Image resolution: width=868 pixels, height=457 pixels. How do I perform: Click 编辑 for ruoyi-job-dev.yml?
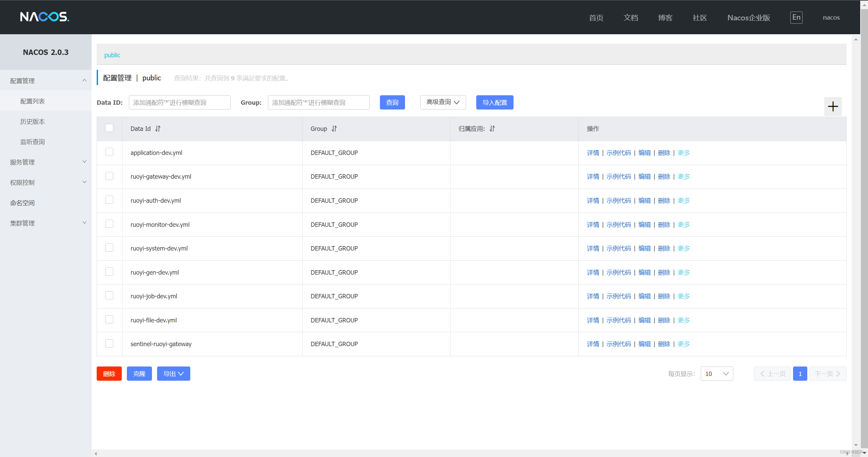644,296
